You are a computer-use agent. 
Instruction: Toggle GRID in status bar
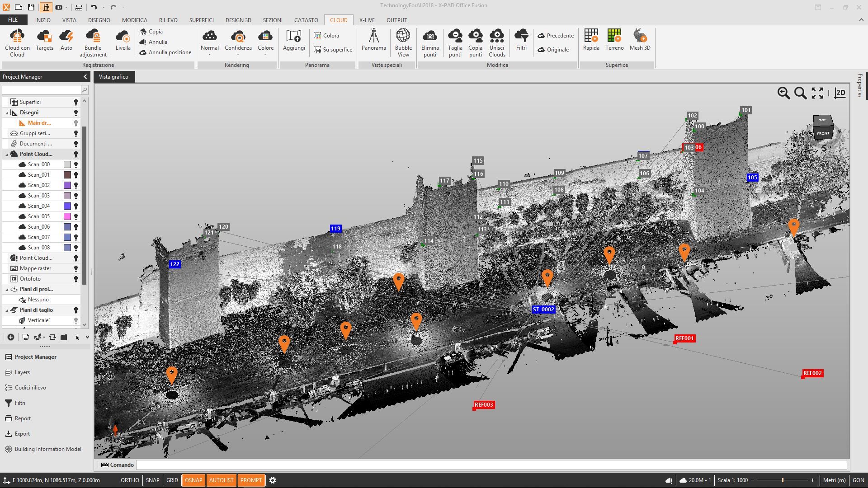pyautogui.click(x=172, y=480)
